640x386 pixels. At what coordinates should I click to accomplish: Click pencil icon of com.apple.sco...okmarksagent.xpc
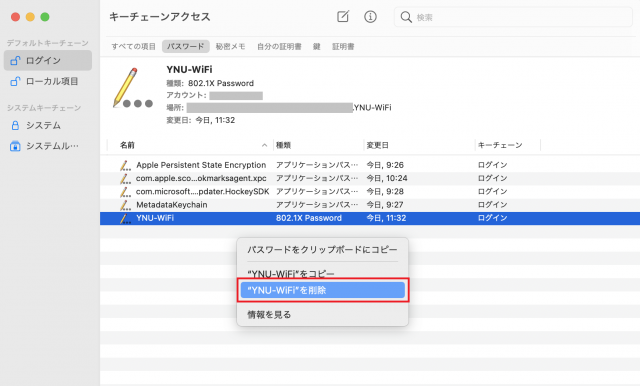pyautogui.click(x=125, y=178)
